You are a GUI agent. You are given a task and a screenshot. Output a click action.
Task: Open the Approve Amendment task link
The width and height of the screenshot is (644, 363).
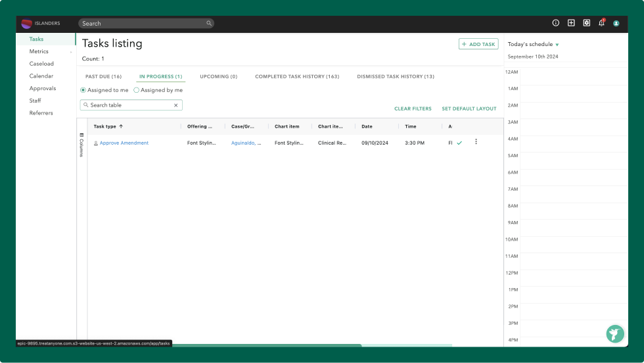[x=124, y=143]
